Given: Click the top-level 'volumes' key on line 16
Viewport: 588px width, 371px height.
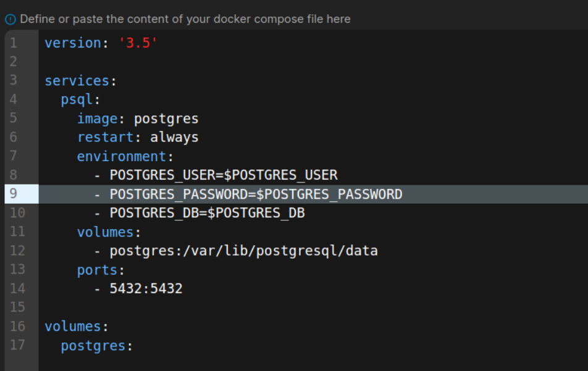Looking at the screenshot, I should coord(72,326).
